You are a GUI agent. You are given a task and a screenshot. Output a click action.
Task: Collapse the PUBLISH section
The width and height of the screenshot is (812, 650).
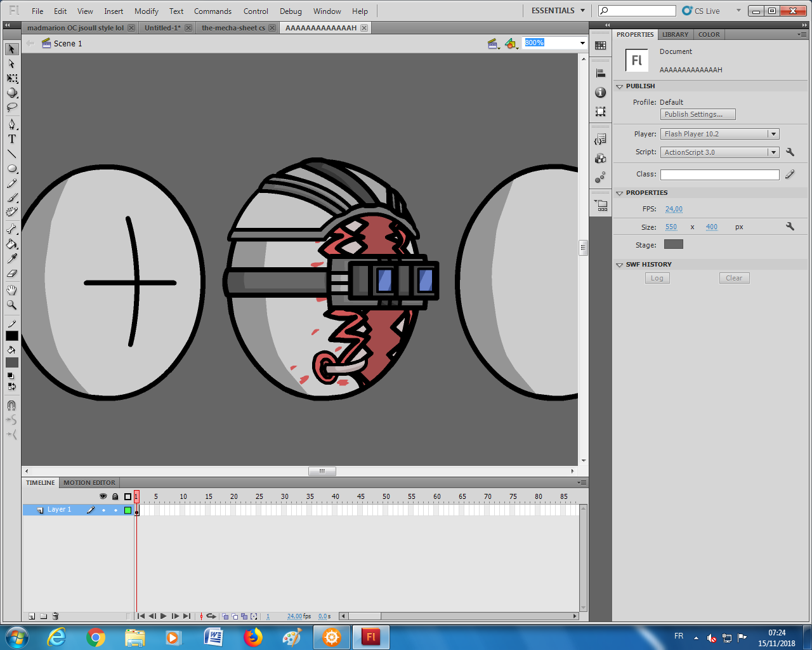click(620, 86)
